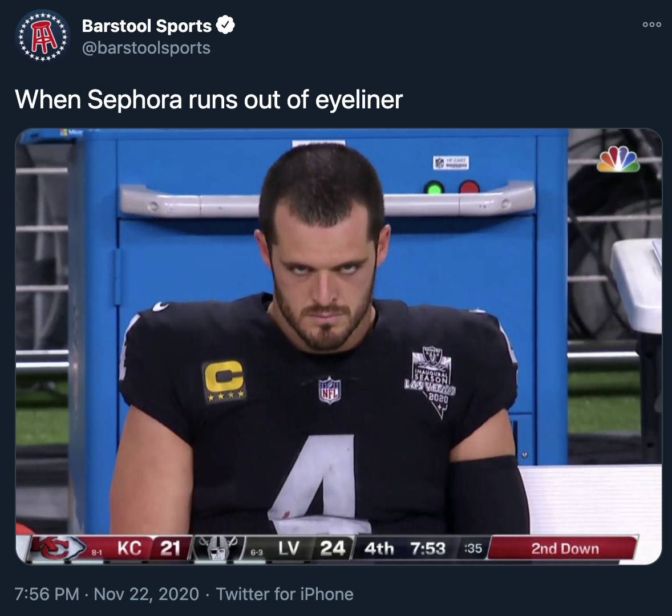Click the KC 21 score on scorebug
This screenshot has width=672, height=616.
[149, 548]
